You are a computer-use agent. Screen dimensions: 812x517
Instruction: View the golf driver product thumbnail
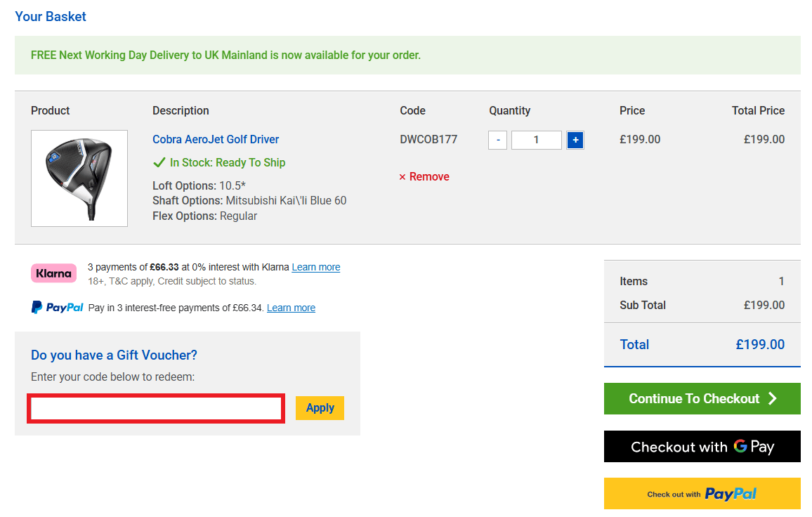(79, 178)
